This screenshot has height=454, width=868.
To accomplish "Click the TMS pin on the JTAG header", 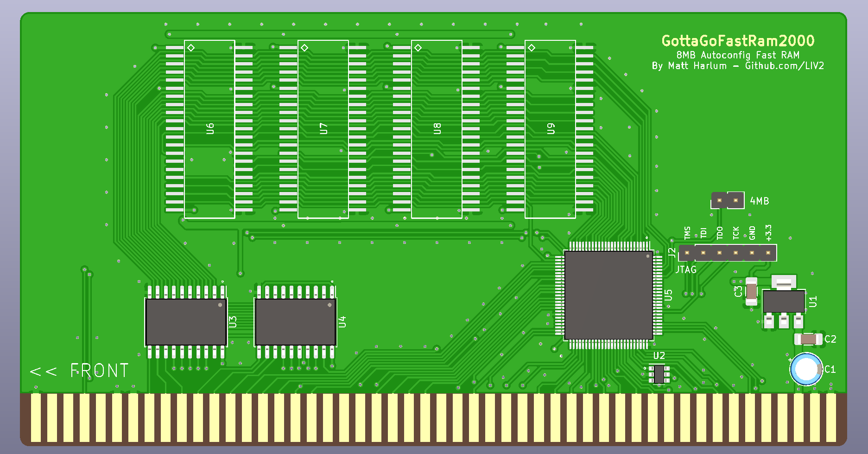I will pyautogui.click(x=687, y=252).
